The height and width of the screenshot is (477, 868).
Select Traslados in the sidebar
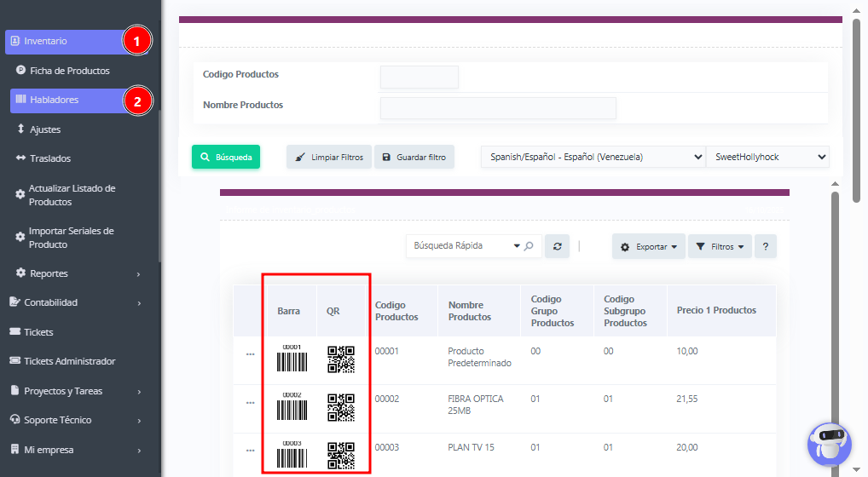point(50,158)
